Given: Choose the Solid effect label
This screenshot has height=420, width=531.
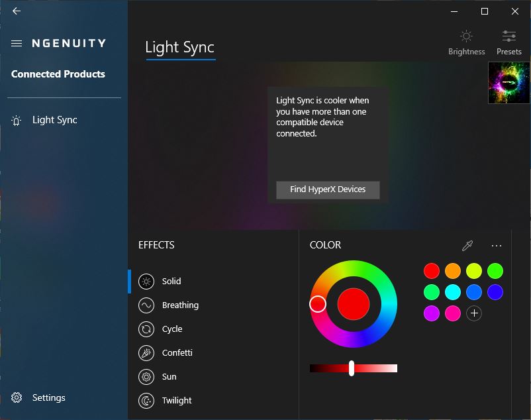Looking at the screenshot, I should click(x=171, y=281).
